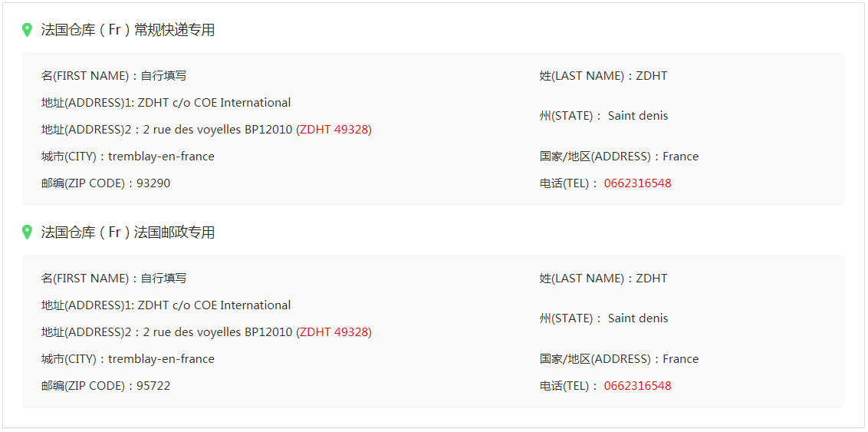Click the 法国仓库 (Fr) 法国邮政专用 heading
This screenshot has width=868, height=432.
point(127,232)
